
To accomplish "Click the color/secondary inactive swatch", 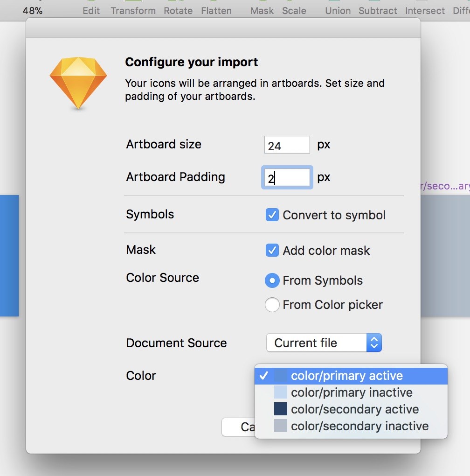I will (x=281, y=426).
